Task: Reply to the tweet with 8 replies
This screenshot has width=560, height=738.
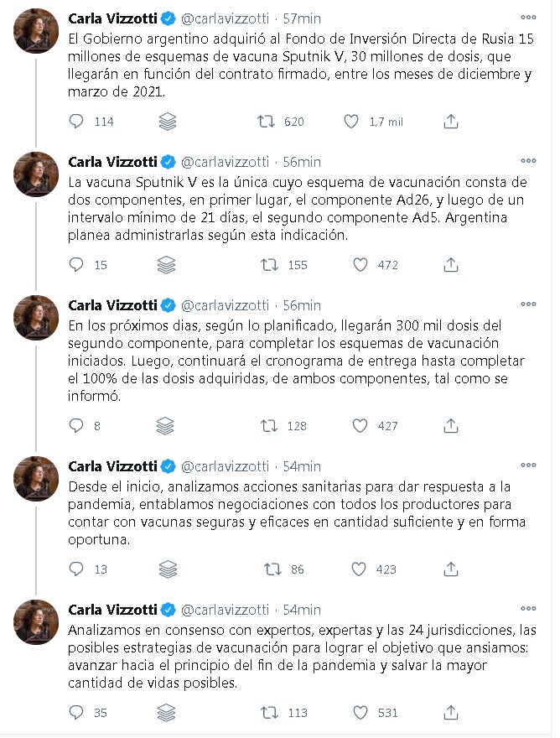Action: (76, 426)
